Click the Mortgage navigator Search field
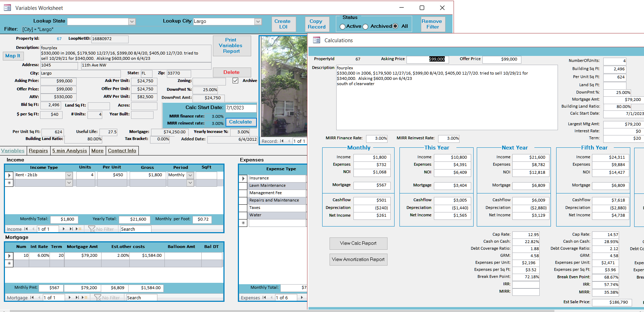This screenshot has height=312, width=644. pyautogui.click(x=141, y=298)
